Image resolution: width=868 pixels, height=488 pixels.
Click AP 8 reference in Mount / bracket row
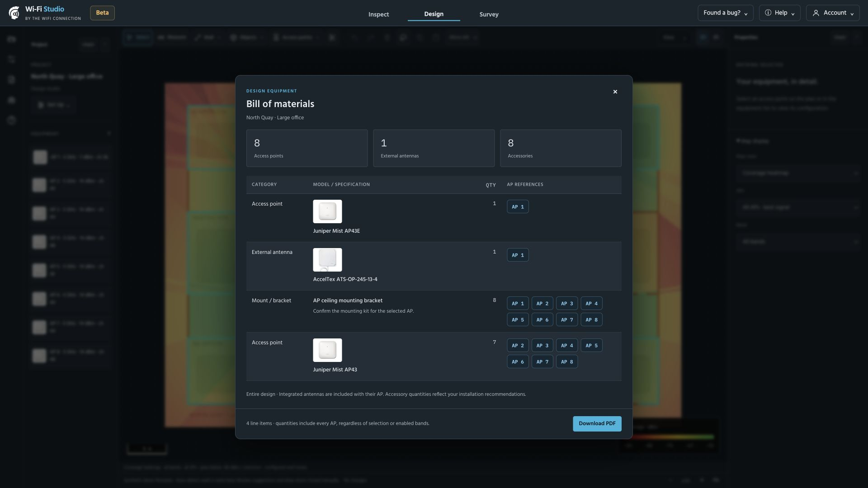[591, 319]
